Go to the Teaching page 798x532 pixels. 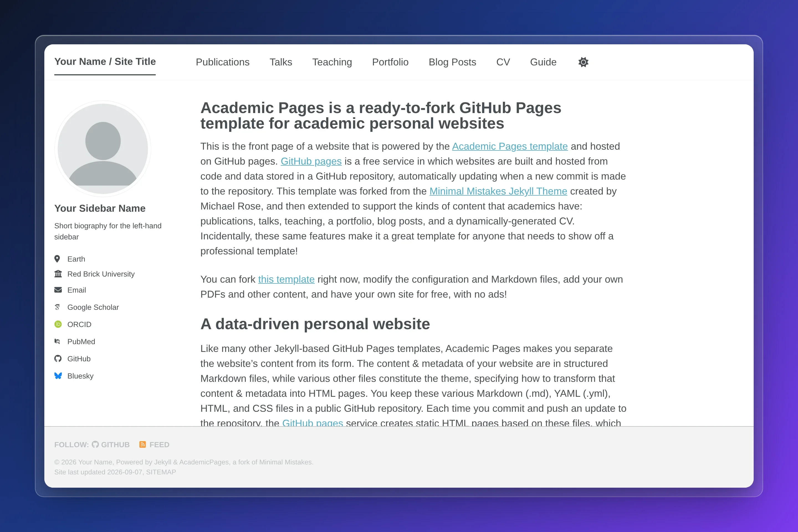pos(332,62)
